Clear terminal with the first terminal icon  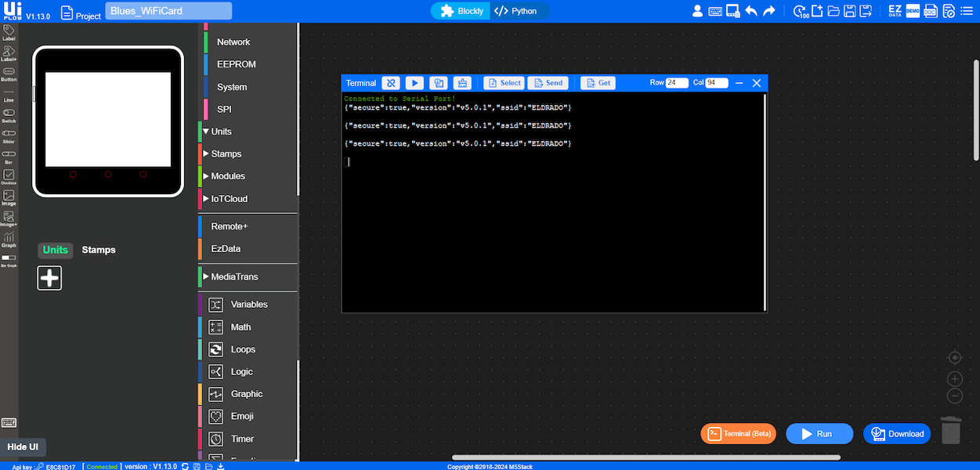pyautogui.click(x=391, y=83)
